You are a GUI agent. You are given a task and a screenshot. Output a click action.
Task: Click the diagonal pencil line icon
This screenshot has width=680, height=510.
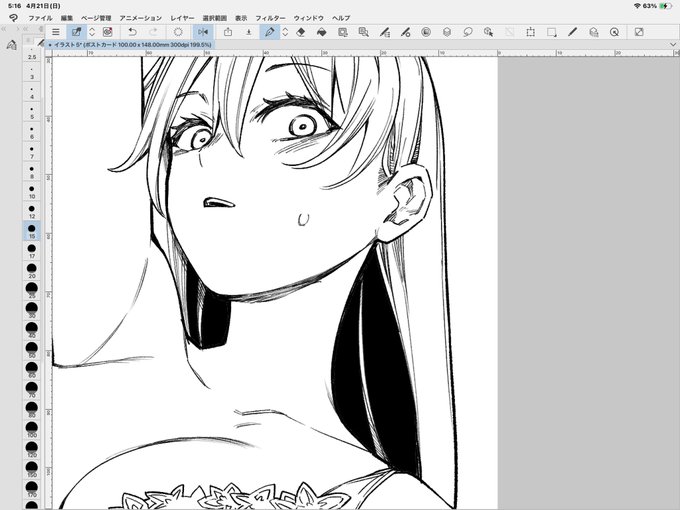tap(572, 32)
